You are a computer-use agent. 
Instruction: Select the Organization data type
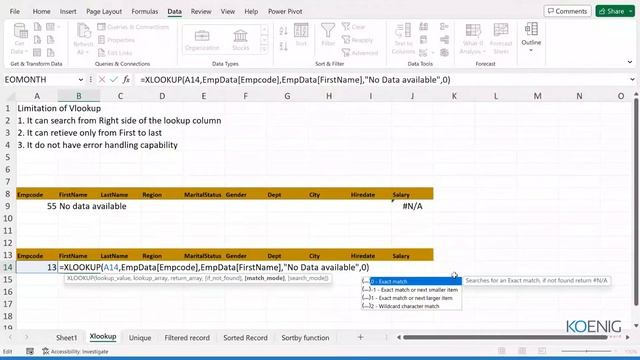202,40
